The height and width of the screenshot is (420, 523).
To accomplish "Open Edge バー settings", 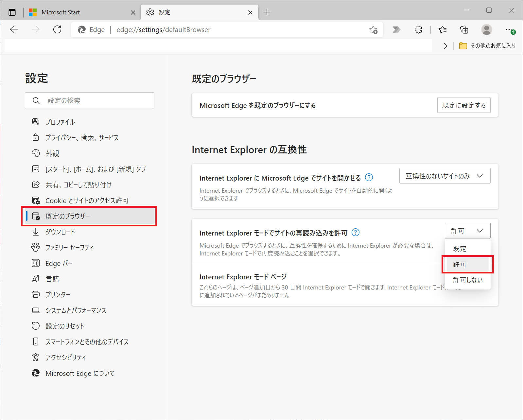I will click(90, 263).
